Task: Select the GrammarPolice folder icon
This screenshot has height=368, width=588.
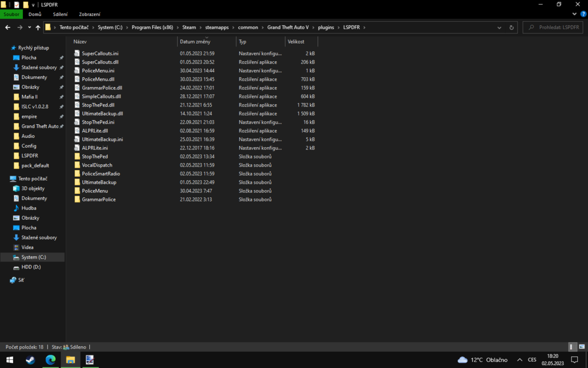Action: click(x=77, y=200)
